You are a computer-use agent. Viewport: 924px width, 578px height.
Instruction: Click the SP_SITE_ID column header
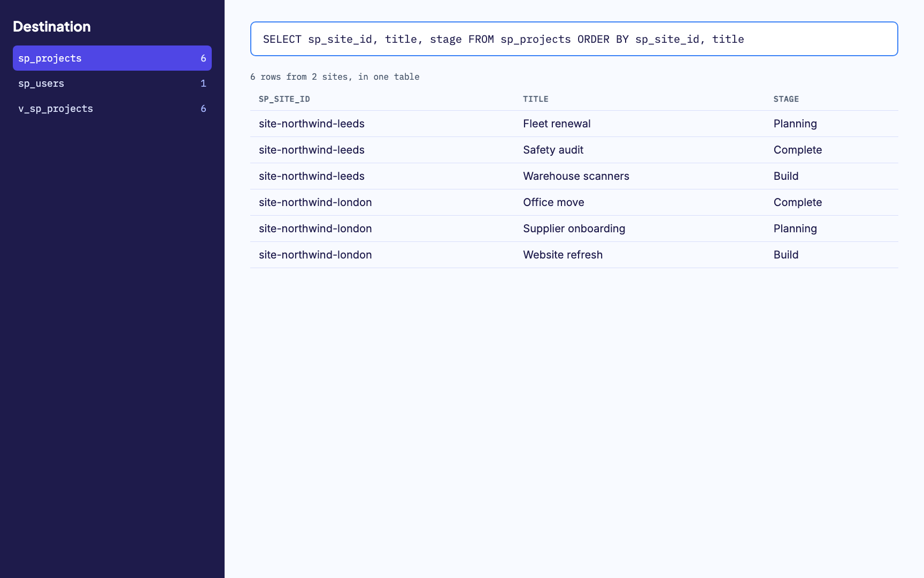tap(284, 99)
